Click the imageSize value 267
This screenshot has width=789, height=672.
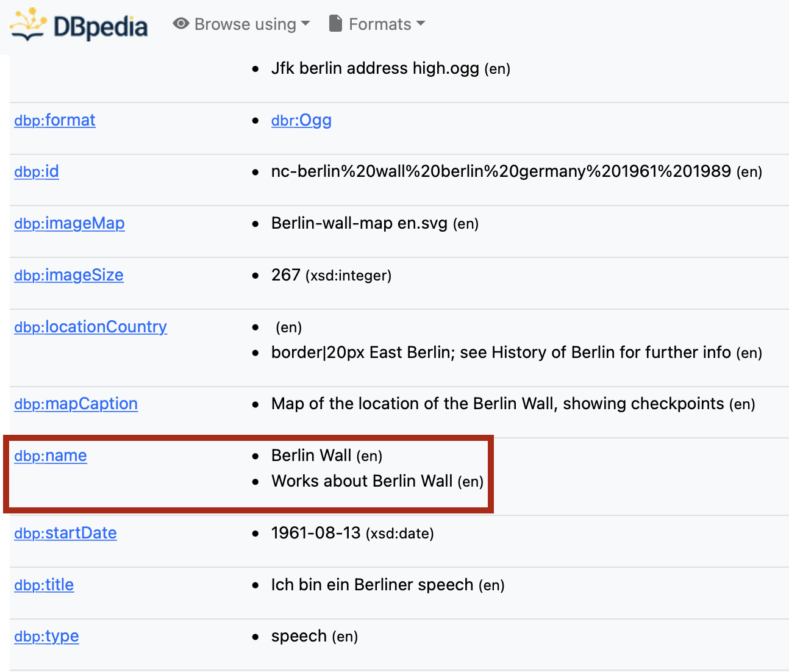click(285, 275)
